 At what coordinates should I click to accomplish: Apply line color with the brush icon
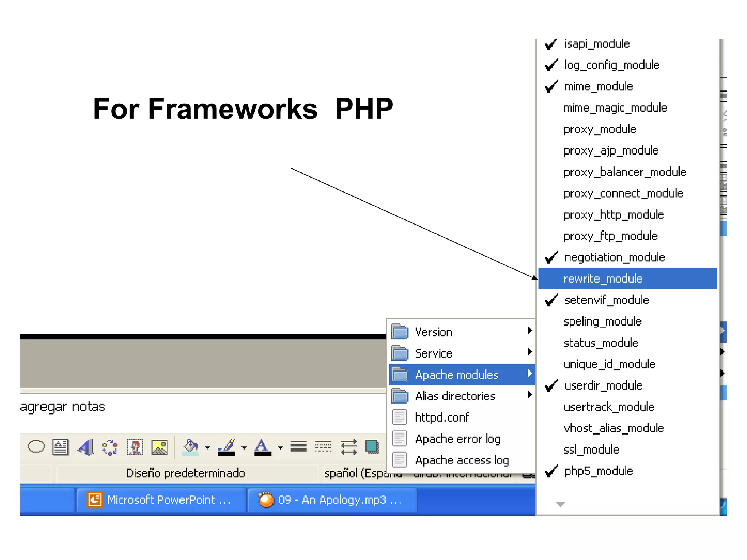click(x=227, y=447)
